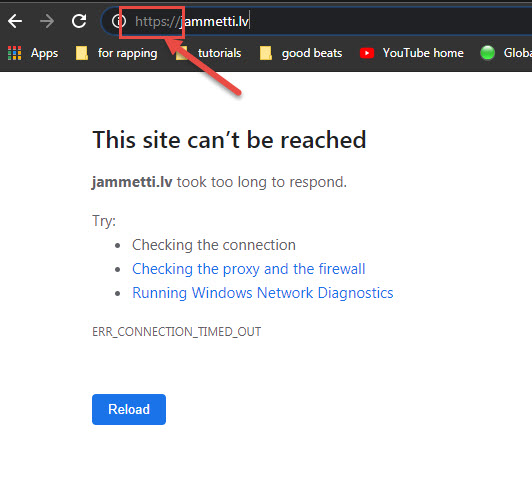Click the bold jammetti.lv text in the message
Image resolution: width=532 pixels, height=499 pixels.
[x=132, y=182]
